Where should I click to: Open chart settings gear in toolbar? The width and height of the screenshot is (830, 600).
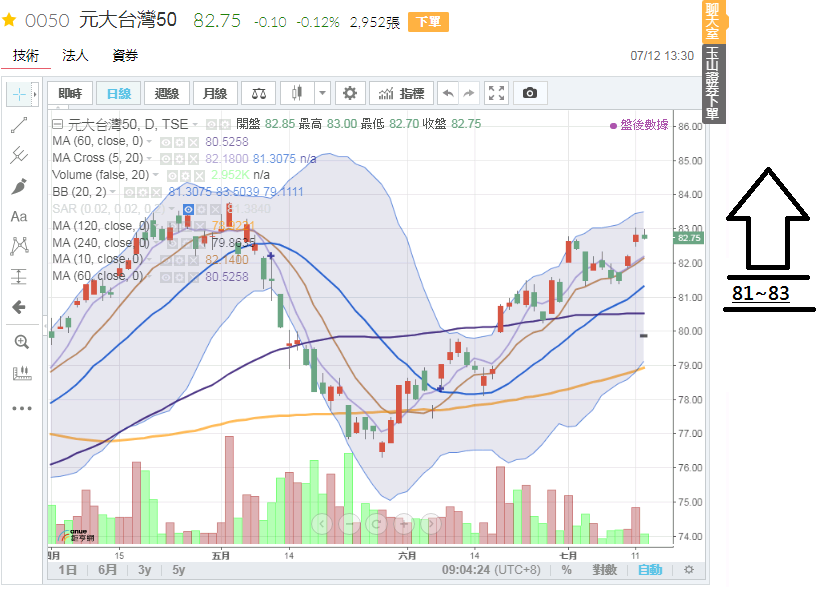(349, 94)
